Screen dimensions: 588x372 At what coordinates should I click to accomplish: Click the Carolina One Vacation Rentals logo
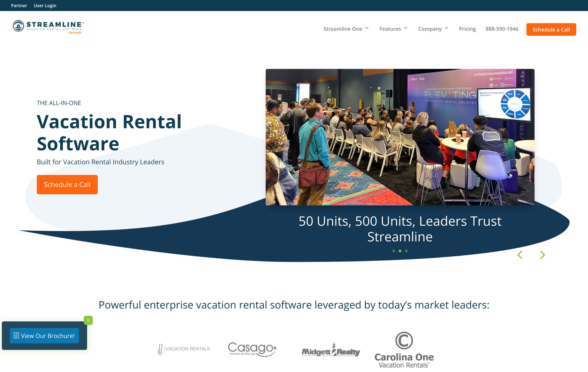pos(404,350)
